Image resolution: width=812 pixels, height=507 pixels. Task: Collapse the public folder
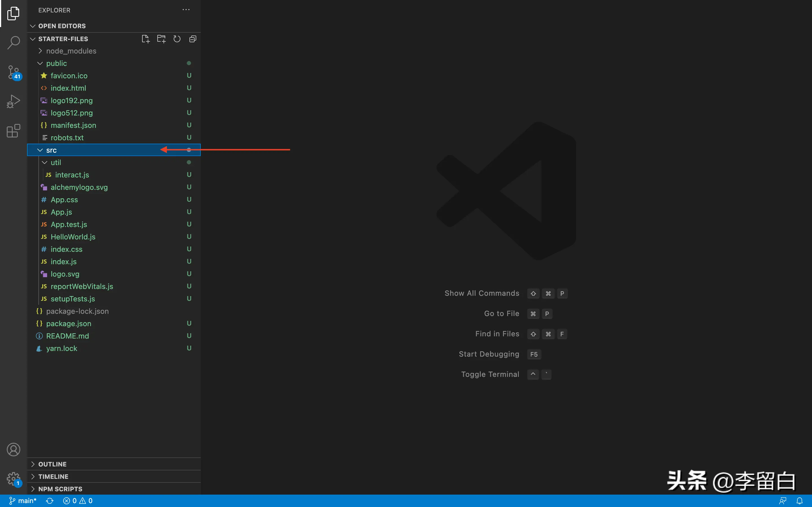(x=56, y=63)
